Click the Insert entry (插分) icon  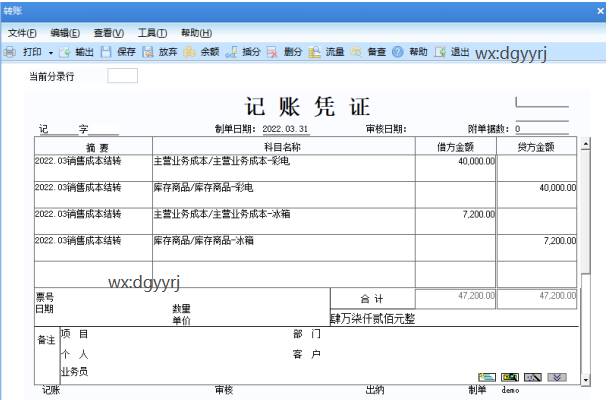[231, 52]
